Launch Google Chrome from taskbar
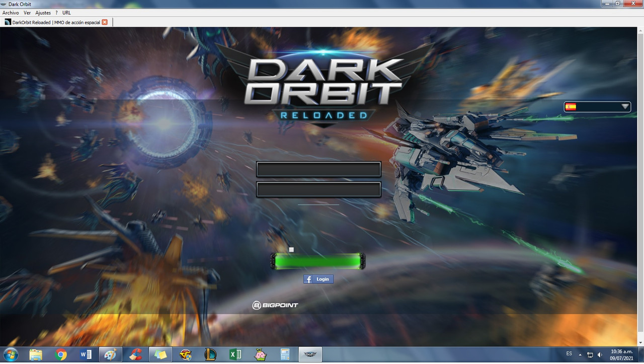 click(x=61, y=354)
